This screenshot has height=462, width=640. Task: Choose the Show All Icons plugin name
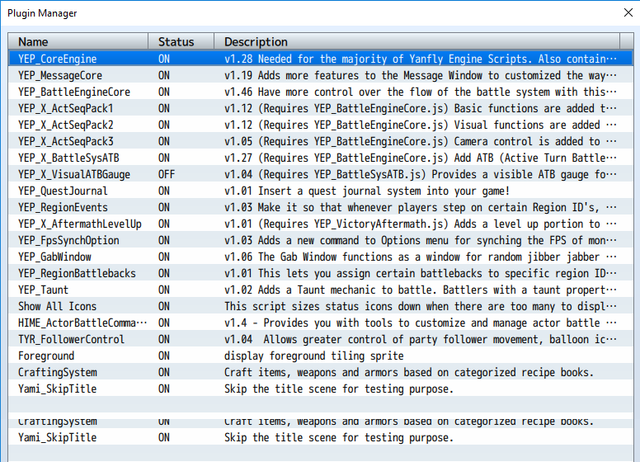[57, 307]
